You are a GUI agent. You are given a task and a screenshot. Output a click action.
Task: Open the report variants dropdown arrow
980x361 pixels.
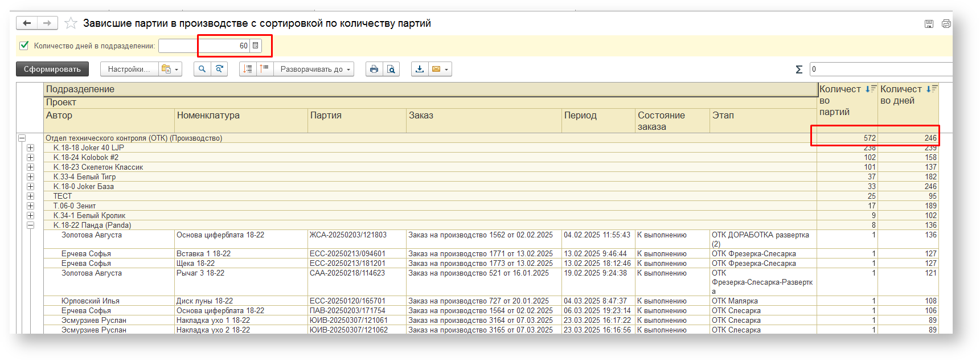177,69
